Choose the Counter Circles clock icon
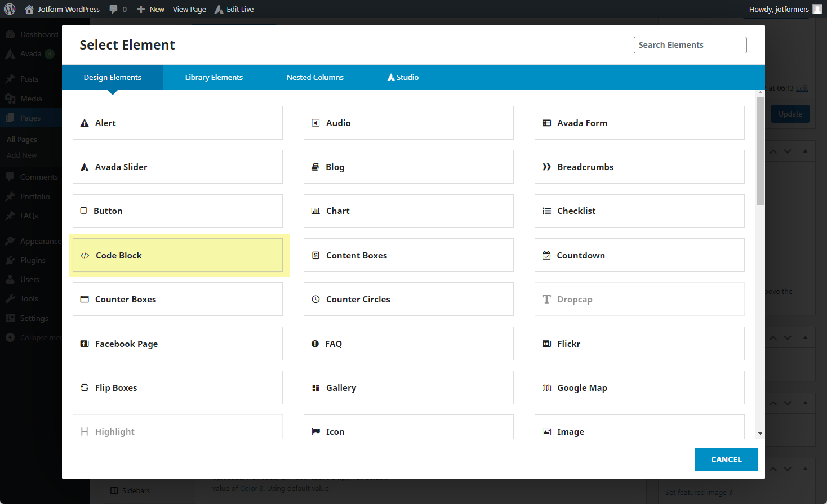 tap(315, 300)
